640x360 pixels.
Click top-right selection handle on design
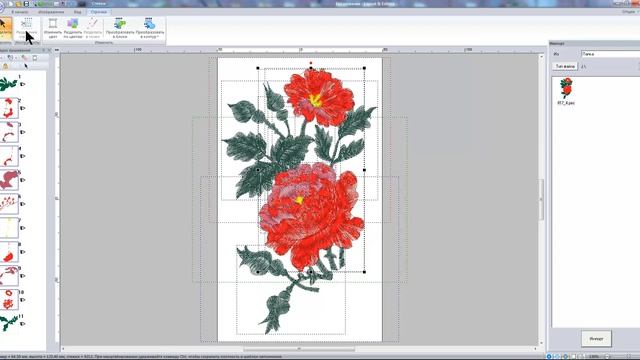pos(364,68)
